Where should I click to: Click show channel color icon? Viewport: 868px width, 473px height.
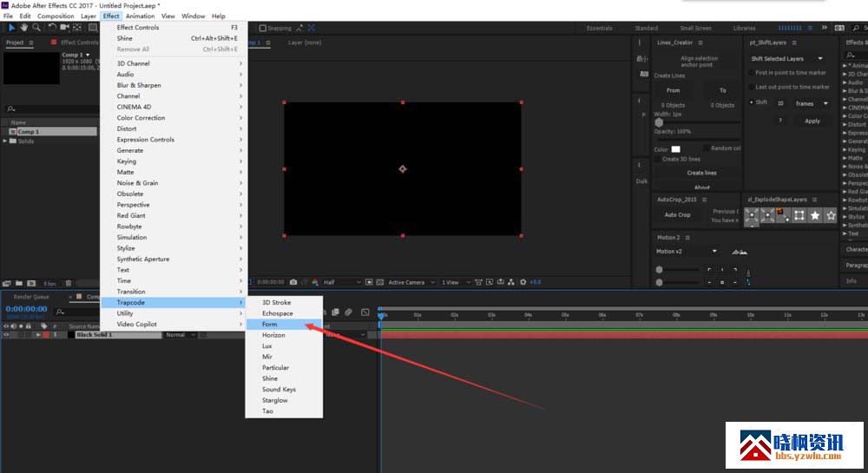click(315, 282)
